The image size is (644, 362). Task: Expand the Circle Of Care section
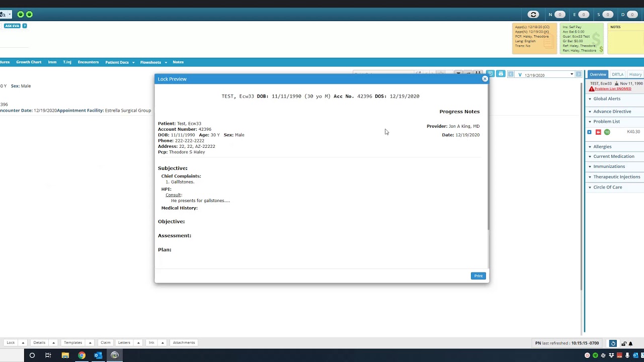click(x=590, y=187)
